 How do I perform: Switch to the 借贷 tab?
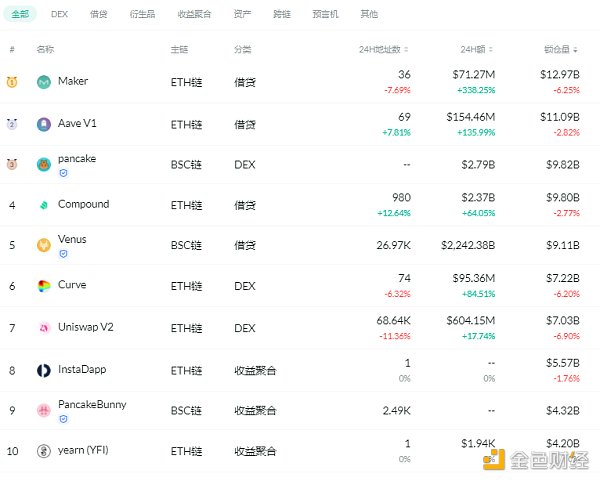pos(99,14)
